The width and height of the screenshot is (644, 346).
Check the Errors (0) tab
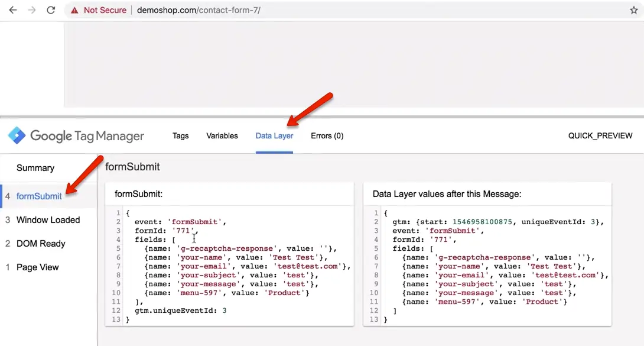coord(327,135)
